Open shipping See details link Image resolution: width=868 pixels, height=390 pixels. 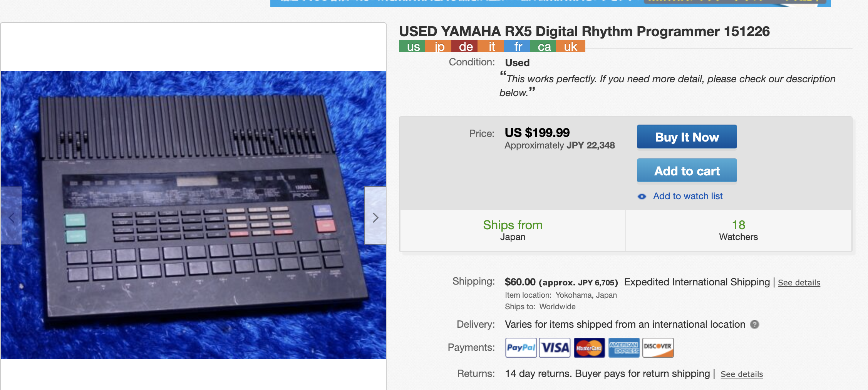click(799, 283)
